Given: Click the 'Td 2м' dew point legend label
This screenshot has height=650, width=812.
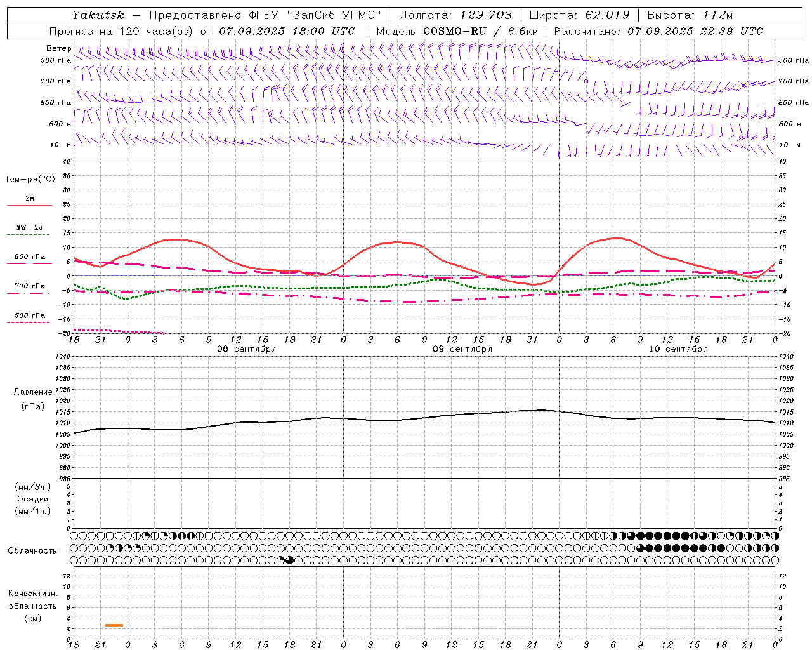Looking at the screenshot, I should (30, 227).
